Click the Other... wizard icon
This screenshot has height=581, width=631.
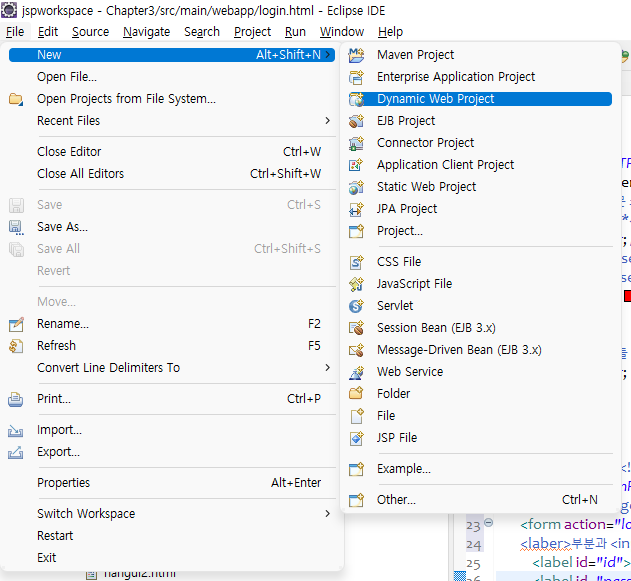[356, 500]
